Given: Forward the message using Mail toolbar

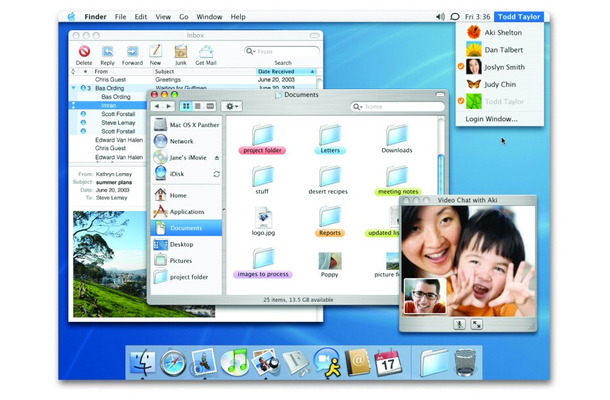Looking at the screenshot, I should point(132,51).
